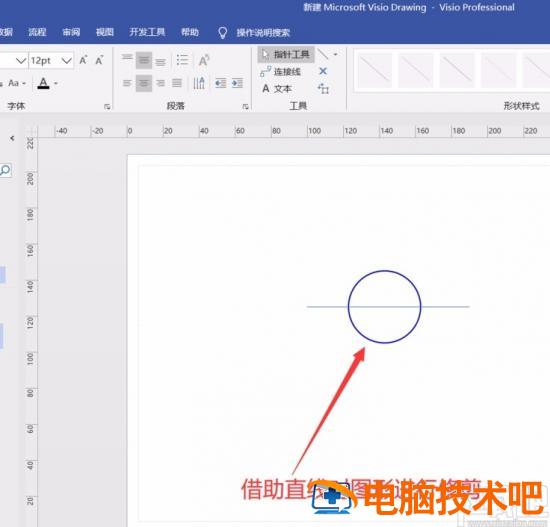Click the shapes pane search magnifier

tap(6, 171)
